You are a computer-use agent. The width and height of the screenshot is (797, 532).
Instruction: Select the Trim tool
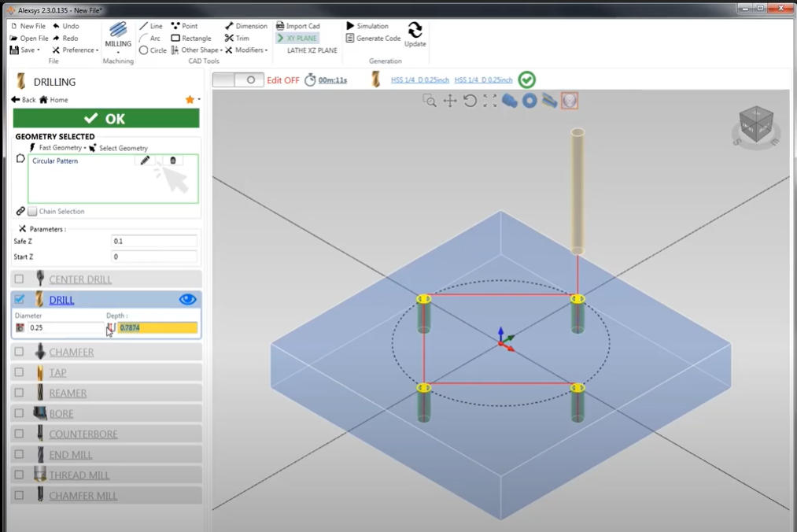(x=237, y=38)
